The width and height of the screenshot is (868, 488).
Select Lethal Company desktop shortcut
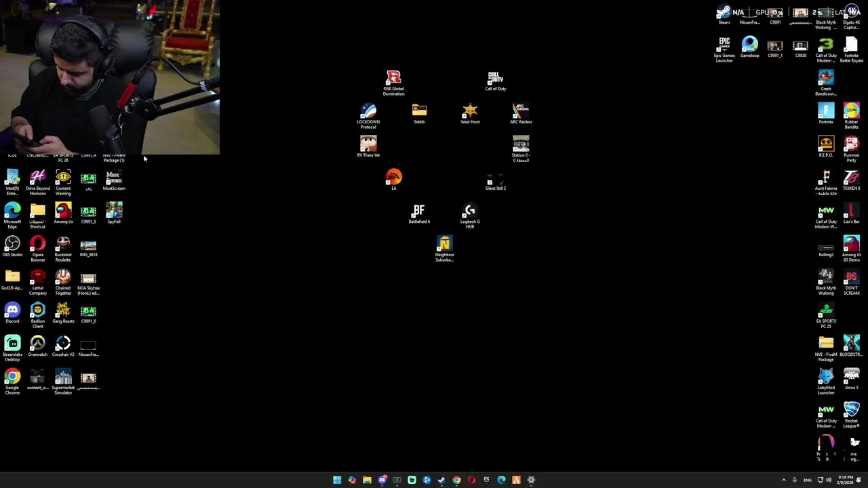point(37,282)
